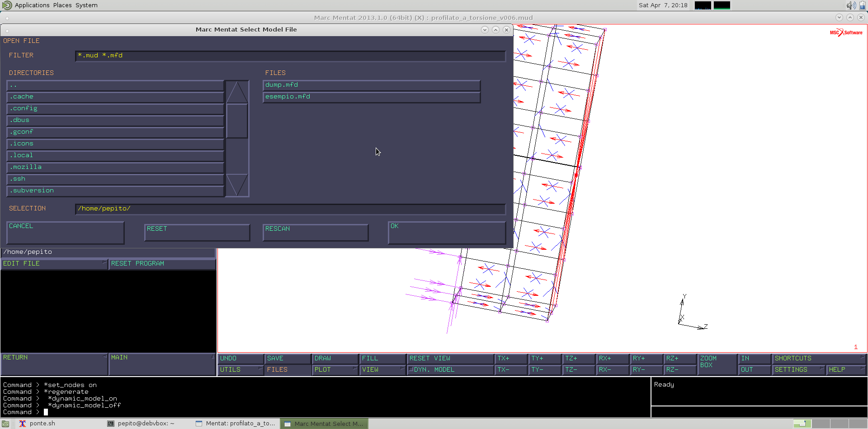868x429 pixels.
Task: Open the System menu
Action: (86, 5)
